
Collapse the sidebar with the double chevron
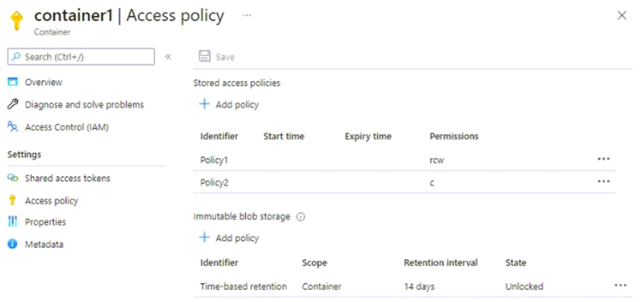click(168, 56)
